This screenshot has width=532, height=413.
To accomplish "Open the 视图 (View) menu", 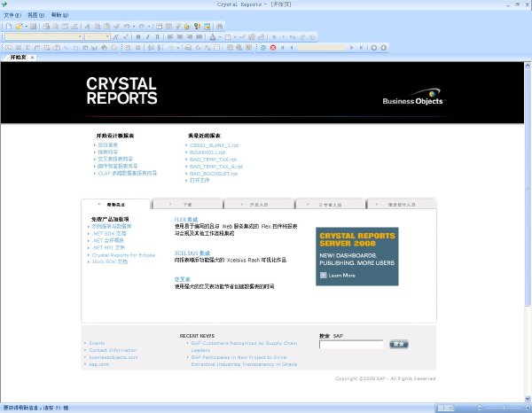I will 35,15.
